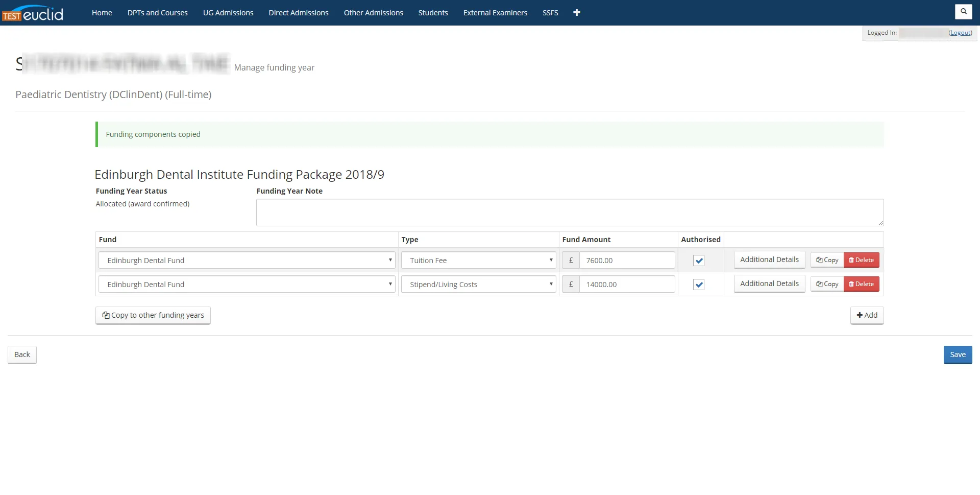Copy the Stipend/Living Costs row

(x=827, y=284)
